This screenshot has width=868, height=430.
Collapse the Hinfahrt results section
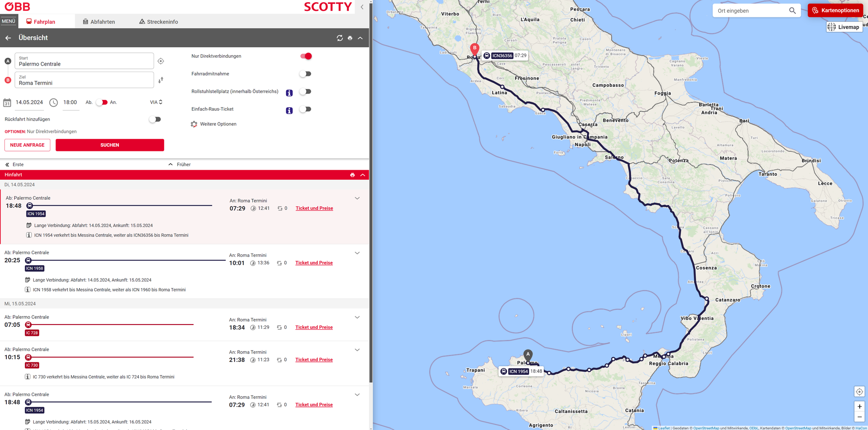362,175
